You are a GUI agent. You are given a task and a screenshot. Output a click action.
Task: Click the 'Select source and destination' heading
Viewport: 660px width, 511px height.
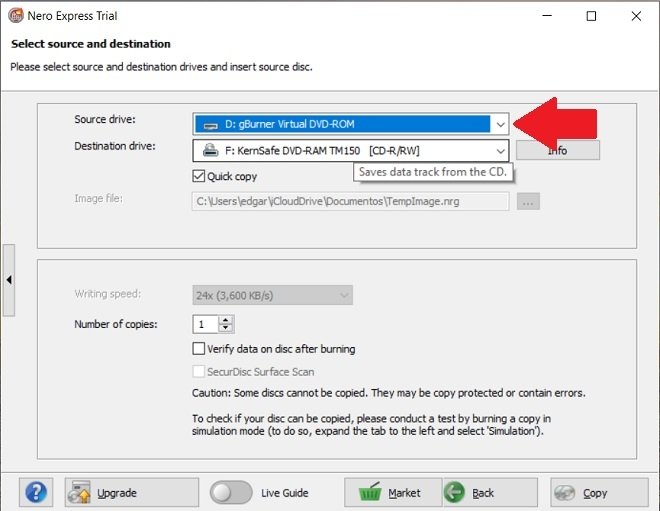91,44
